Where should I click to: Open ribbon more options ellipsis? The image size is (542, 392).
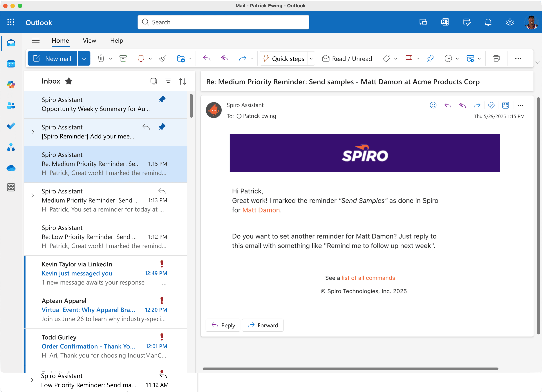tap(518, 59)
